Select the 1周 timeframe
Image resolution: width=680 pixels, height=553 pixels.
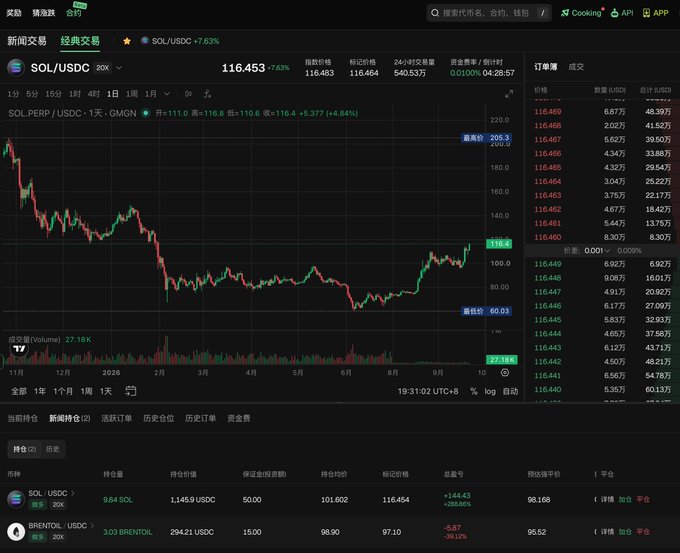click(x=132, y=94)
